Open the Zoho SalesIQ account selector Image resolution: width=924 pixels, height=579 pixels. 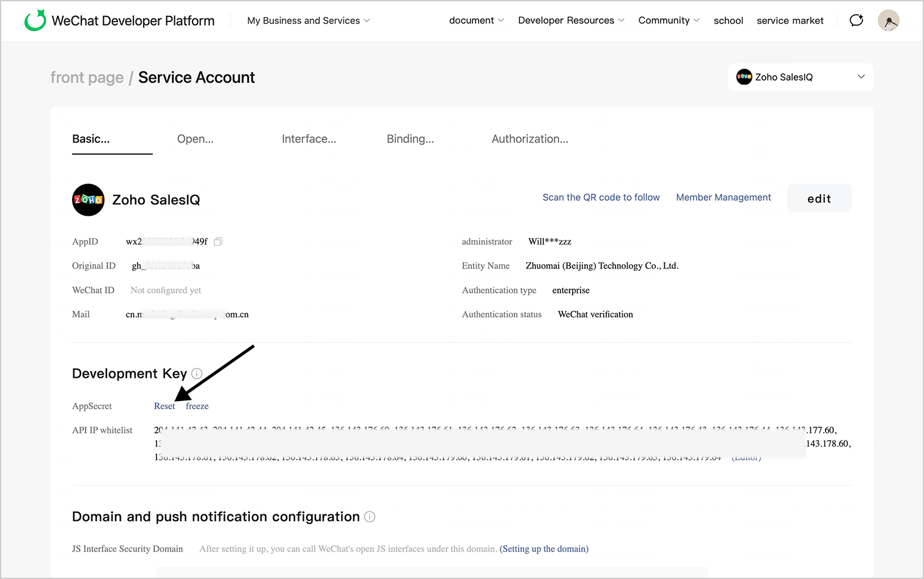click(800, 77)
